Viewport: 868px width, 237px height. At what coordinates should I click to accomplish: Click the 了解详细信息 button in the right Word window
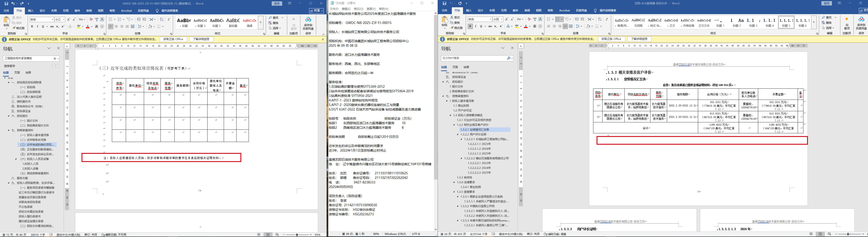pyautogui.click(x=639, y=39)
